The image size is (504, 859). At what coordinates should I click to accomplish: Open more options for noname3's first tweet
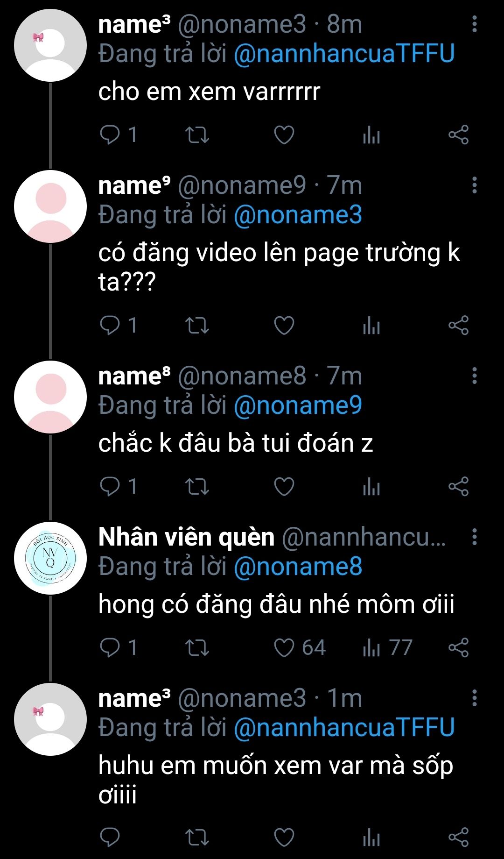coord(475,24)
